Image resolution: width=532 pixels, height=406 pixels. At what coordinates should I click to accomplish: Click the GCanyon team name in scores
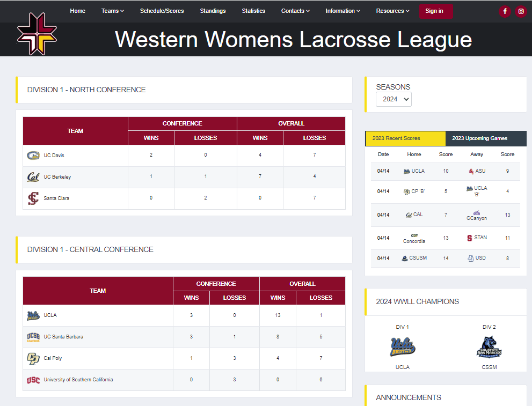[477, 218]
